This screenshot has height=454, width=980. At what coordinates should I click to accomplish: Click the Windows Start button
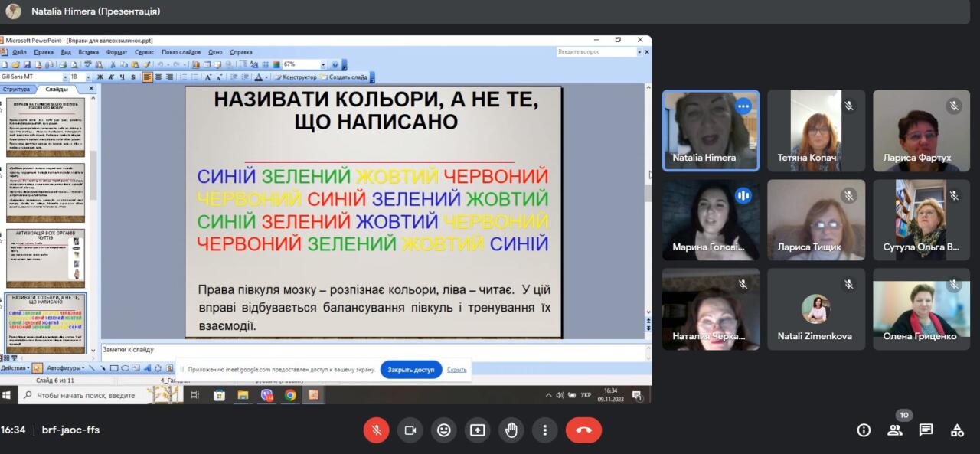(x=7, y=395)
